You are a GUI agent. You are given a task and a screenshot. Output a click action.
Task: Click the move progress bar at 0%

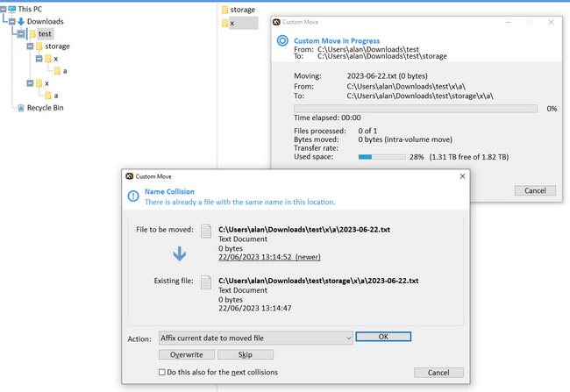pos(416,109)
